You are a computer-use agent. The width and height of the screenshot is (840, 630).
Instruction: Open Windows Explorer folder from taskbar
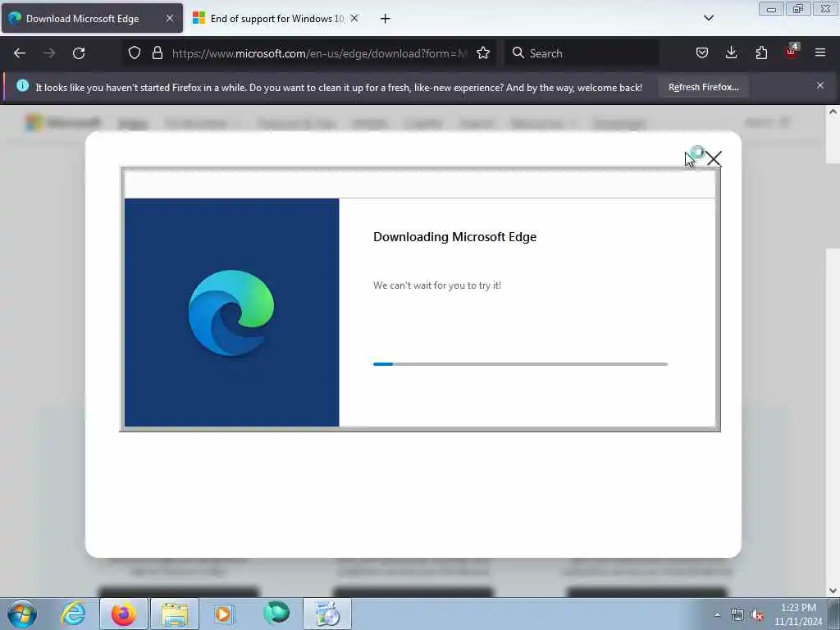[x=175, y=614]
